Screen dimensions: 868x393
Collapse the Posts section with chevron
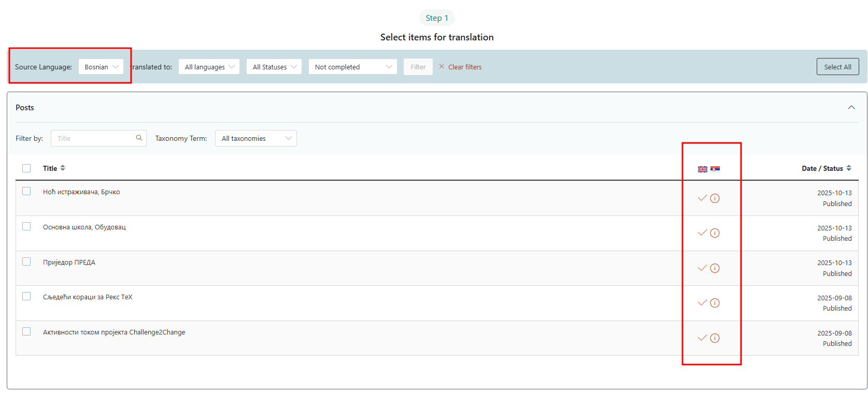pyautogui.click(x=851, y=108)
